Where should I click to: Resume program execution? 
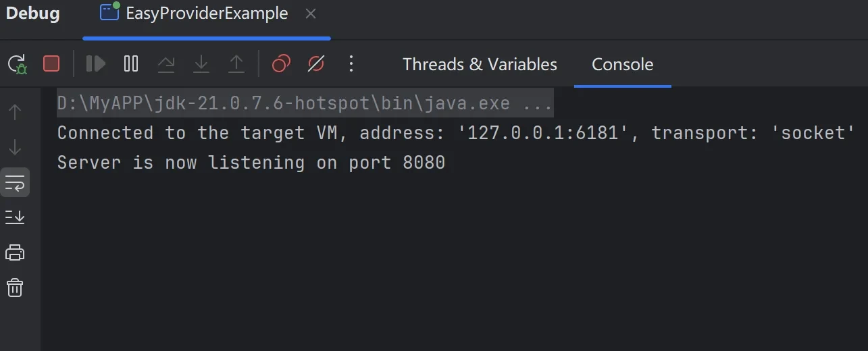(96, 63)
